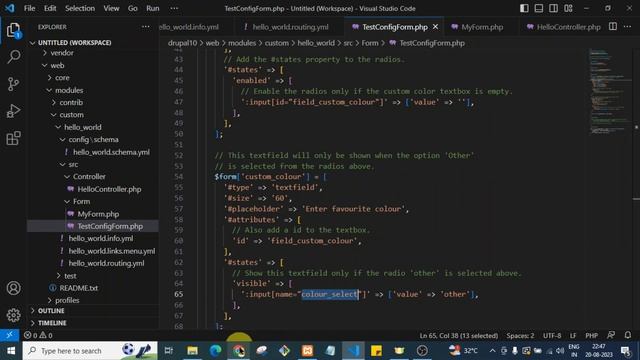Expand the profiles folder
This screenshot has width=640, height=360.
[67, 300]
